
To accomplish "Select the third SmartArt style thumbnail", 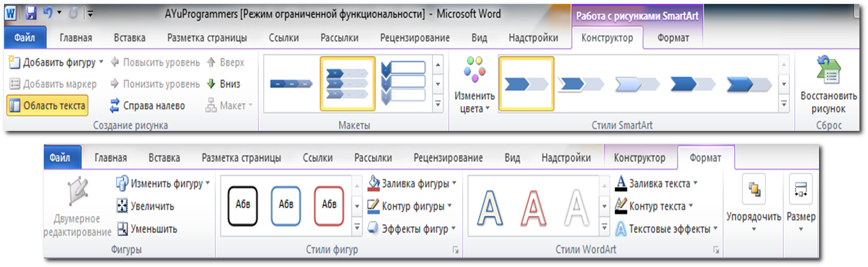I will click(637, 84).
